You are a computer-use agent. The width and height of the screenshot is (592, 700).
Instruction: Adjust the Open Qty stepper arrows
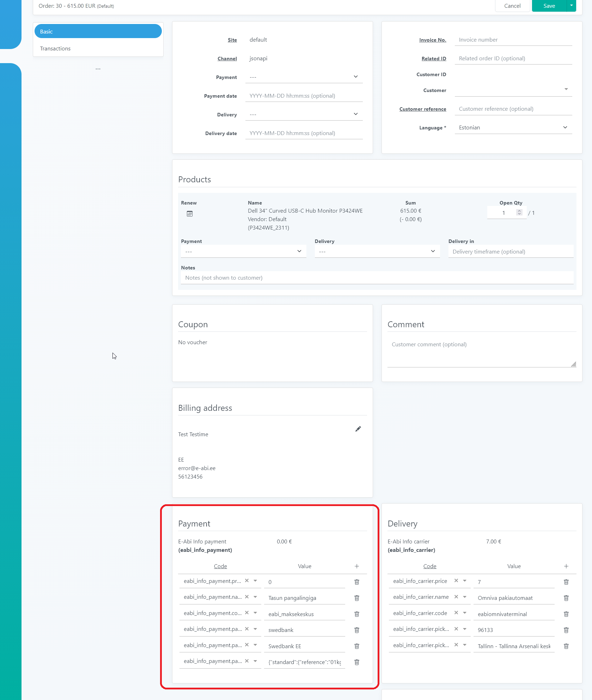pyautogui.click(x=519, y=212)
